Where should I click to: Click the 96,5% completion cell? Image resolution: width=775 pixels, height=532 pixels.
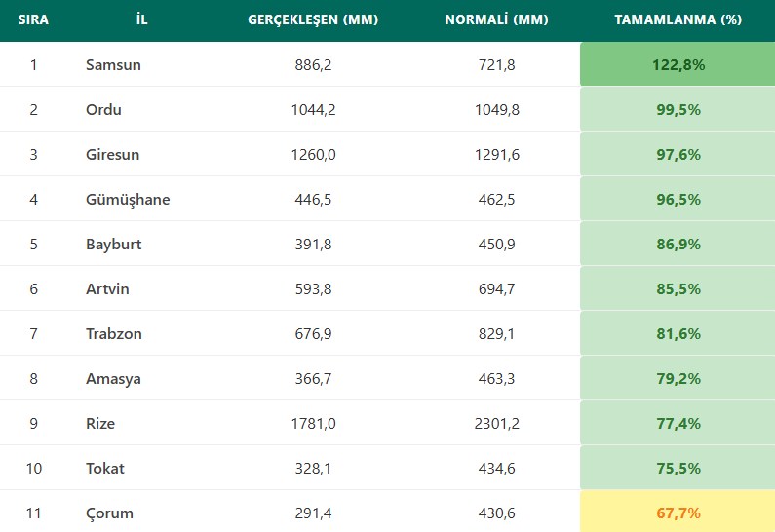(x=678, y=199)
